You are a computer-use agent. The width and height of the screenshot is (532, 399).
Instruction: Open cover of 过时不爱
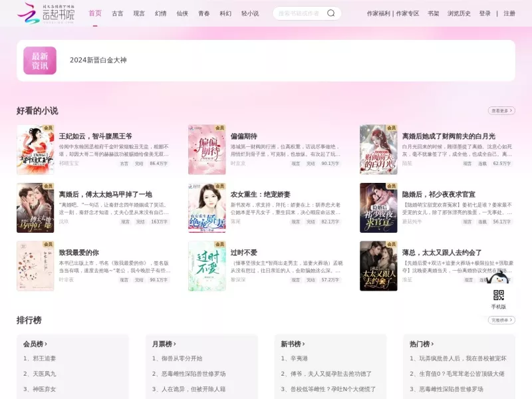(207, 266)
